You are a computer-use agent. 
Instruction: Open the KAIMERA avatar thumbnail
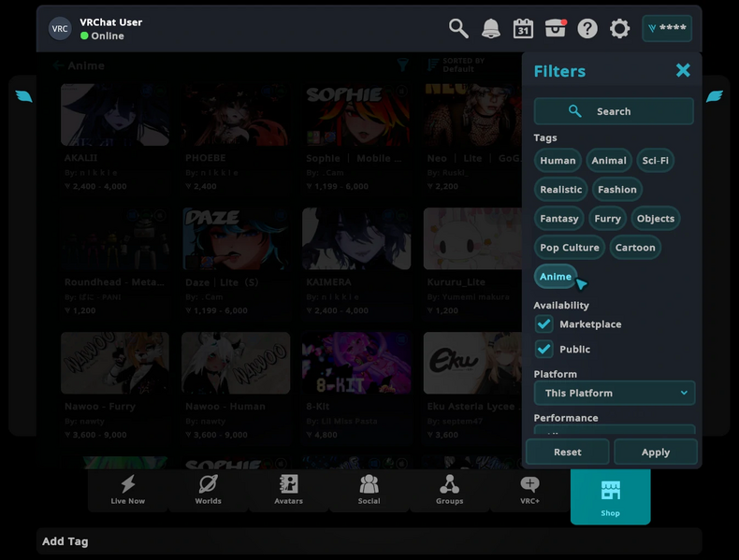356,238
